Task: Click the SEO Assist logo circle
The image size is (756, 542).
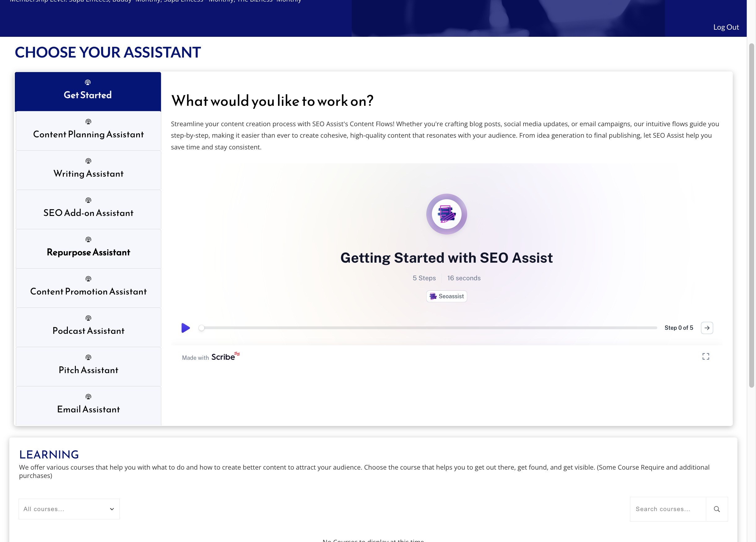Action: tap(447, 214)
